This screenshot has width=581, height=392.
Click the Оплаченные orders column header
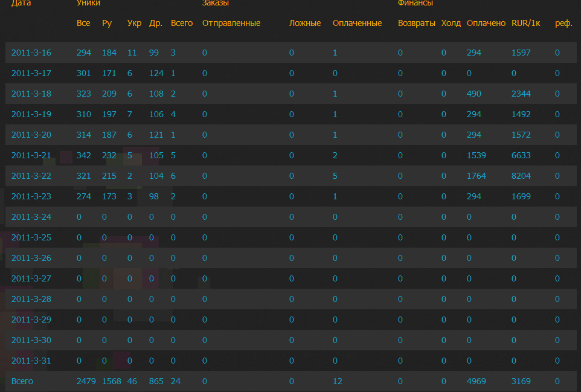tap(356, 23)
